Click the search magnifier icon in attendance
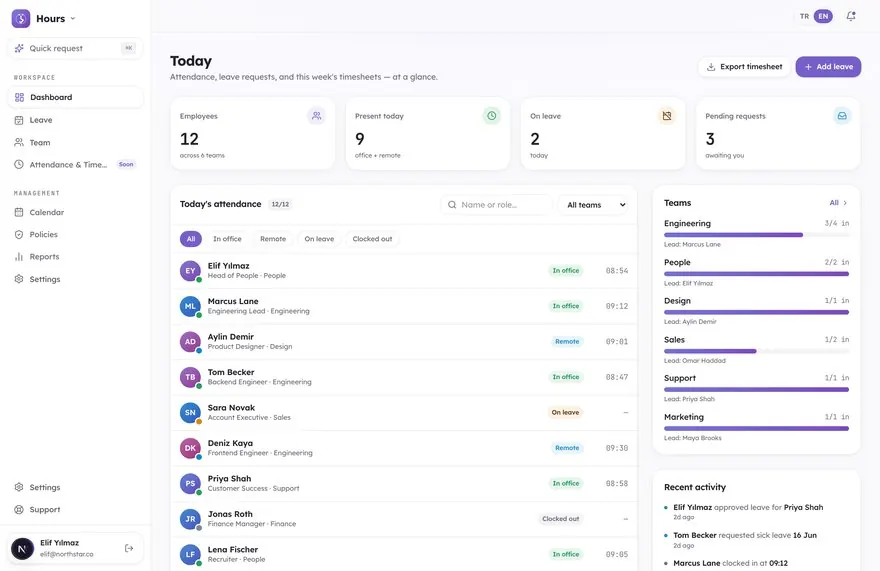The height and width of the screenshot is (571, 880). 452,205
